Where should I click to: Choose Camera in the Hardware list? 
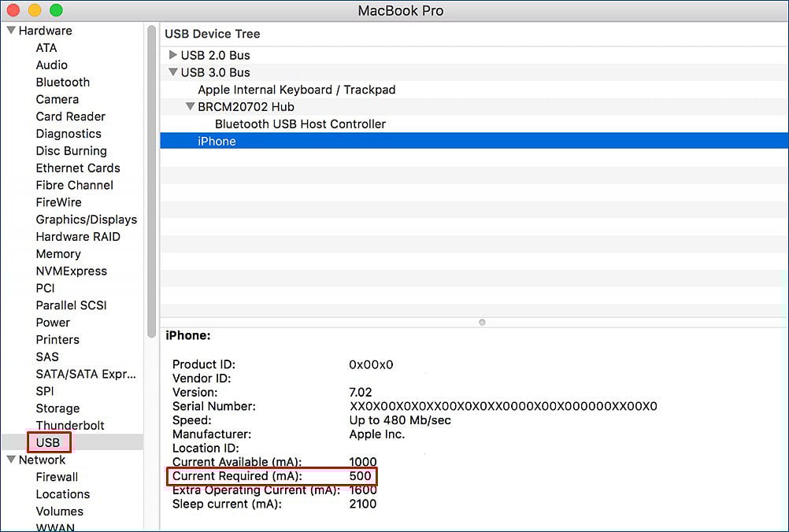click(x=57, y=99)
